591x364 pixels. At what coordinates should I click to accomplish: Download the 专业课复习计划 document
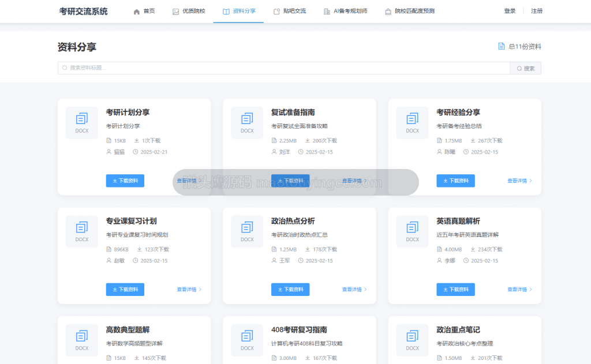(125, 290)
